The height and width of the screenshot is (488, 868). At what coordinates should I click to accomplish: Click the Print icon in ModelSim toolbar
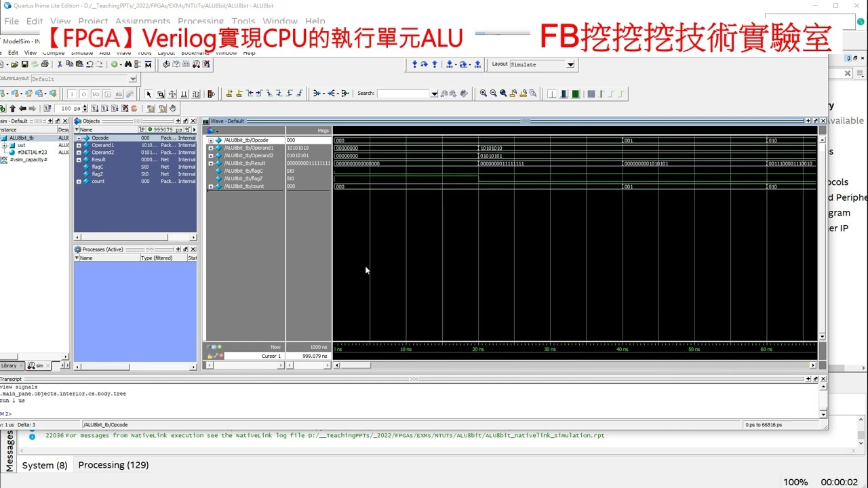pos(45,64)
